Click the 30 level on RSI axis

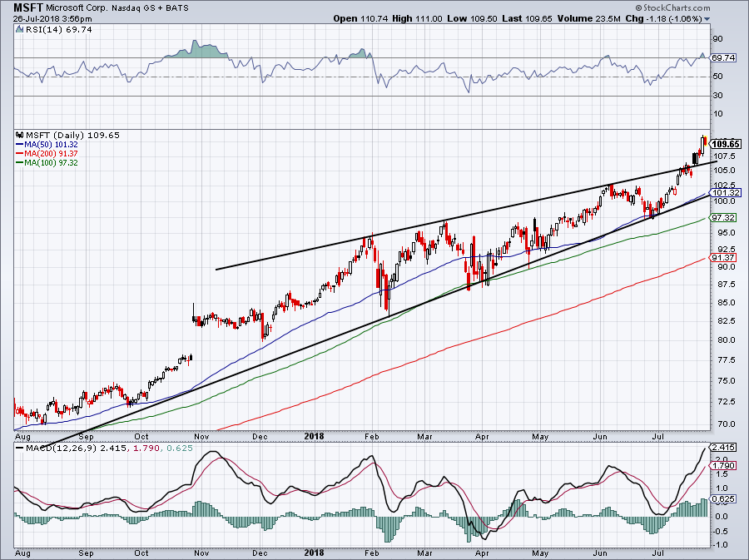[x=717, y=96]
